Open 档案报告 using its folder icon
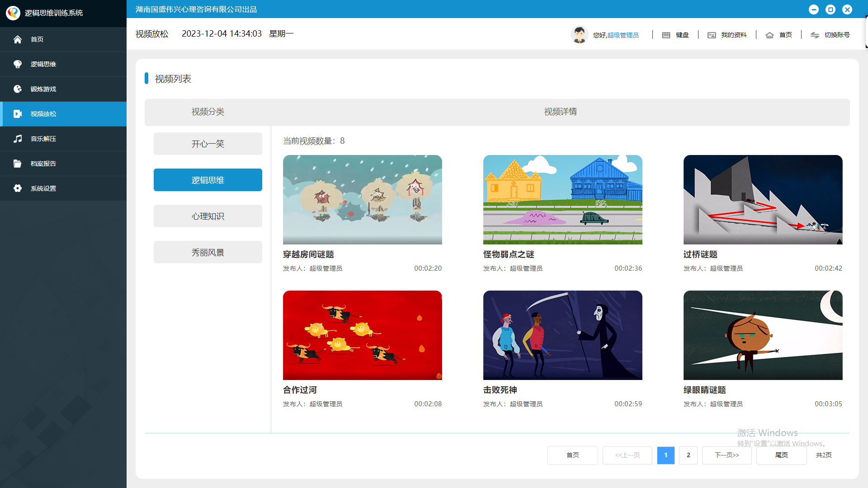 coord(18,163)
